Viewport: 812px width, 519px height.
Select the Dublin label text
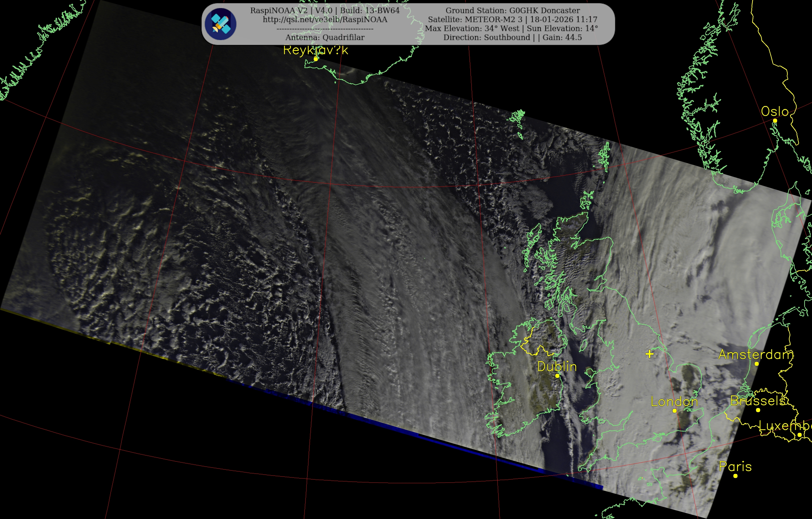[x=557, y=367]
